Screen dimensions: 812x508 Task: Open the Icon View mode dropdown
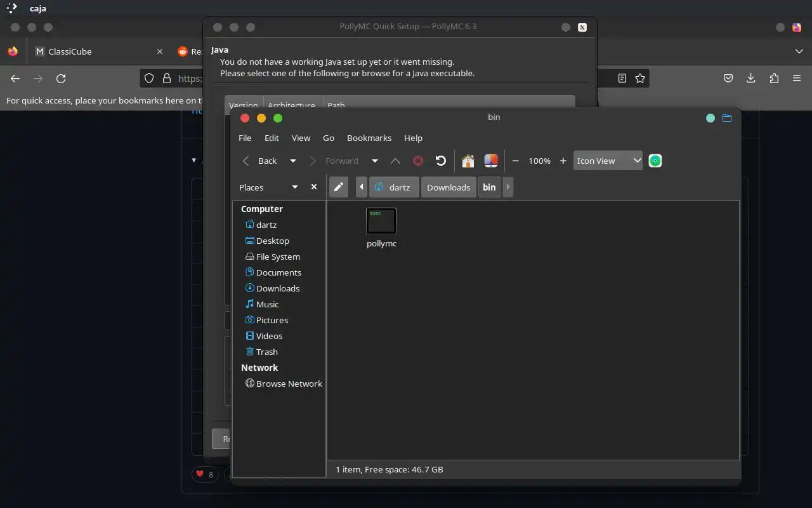point(608,161)
